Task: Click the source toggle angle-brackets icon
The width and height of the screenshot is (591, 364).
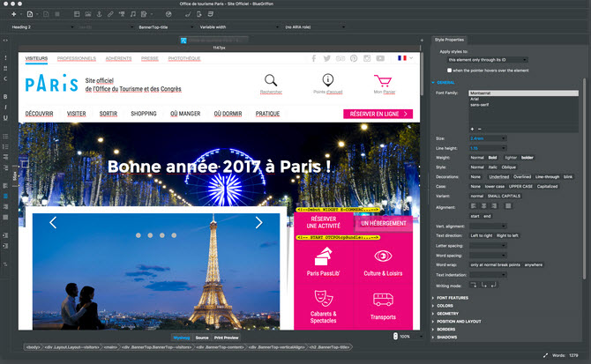Action: [x=5, y=41]
